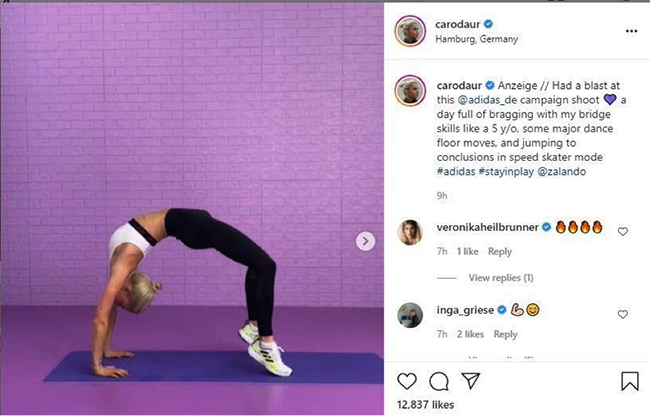This screenshot has width=650, height=416.
Task: View the 12,837 likes list
Action: point(425,405)
